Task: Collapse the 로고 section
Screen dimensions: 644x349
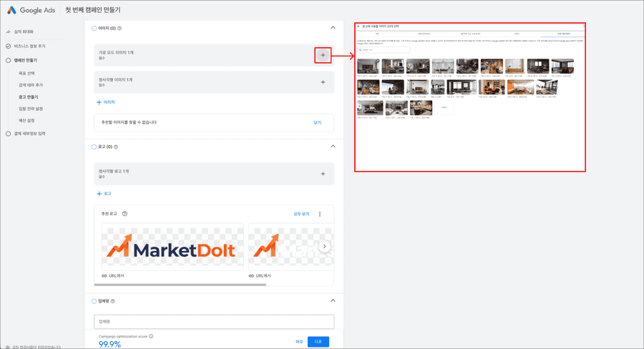Action: click(x=333, y=146)
